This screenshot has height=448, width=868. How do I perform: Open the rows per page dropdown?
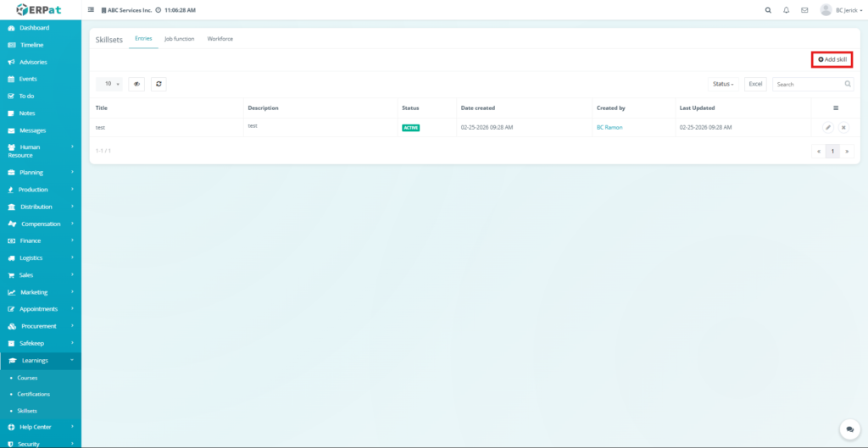coord(109,84)
